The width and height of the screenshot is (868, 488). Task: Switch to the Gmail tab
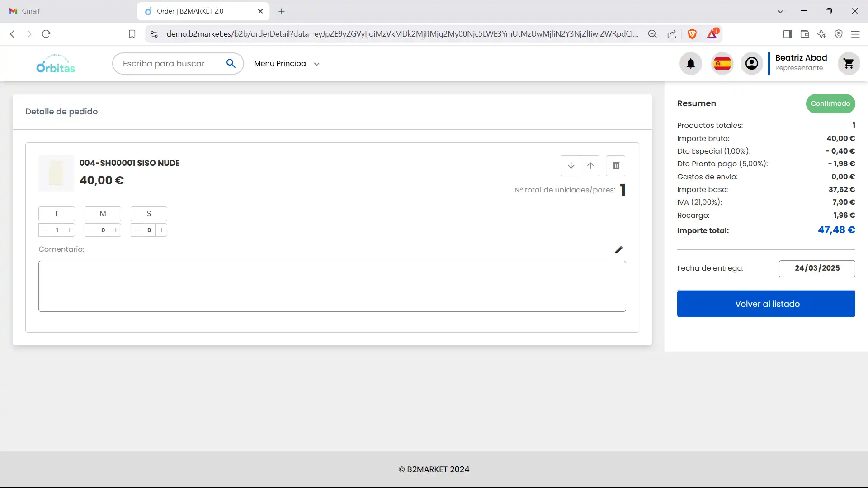point(30,11)
